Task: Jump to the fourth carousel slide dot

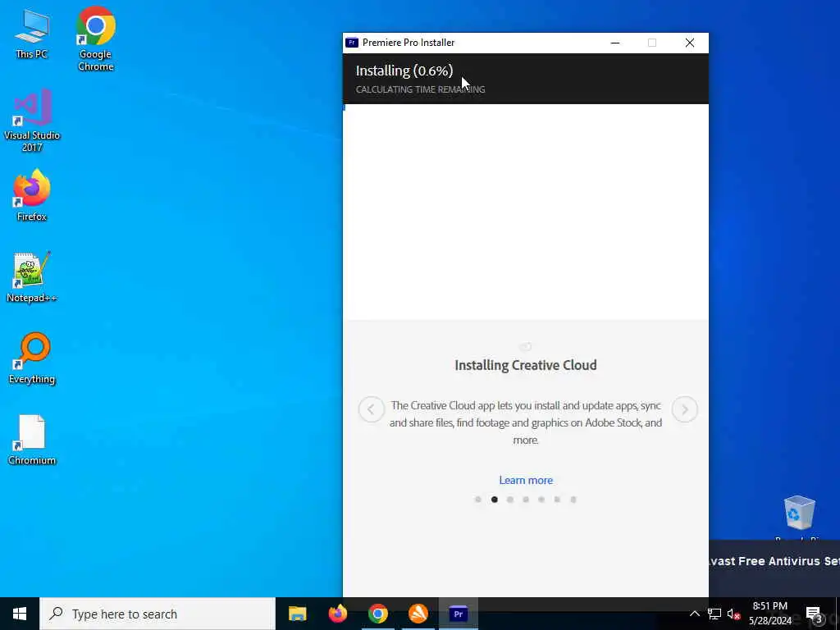Action: 526,500
